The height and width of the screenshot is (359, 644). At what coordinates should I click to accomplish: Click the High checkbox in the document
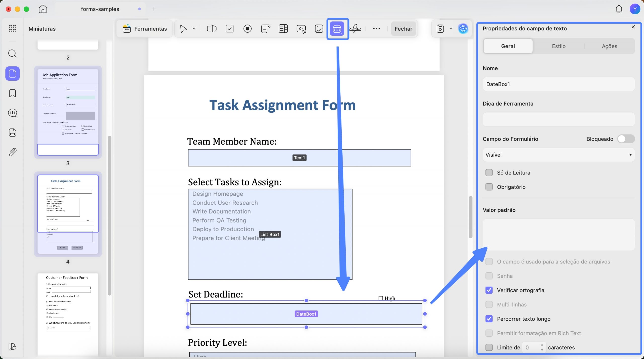tap(381, 298)
